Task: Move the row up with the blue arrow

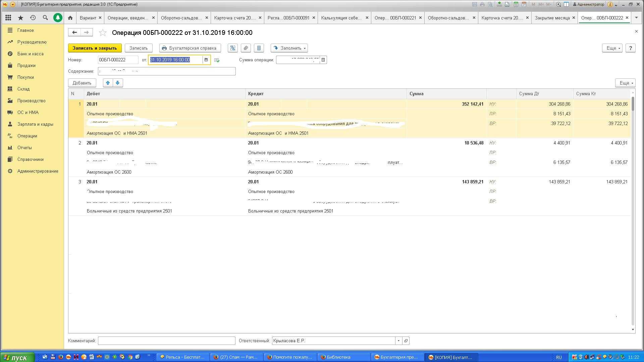Action: [x=108, y=83]
